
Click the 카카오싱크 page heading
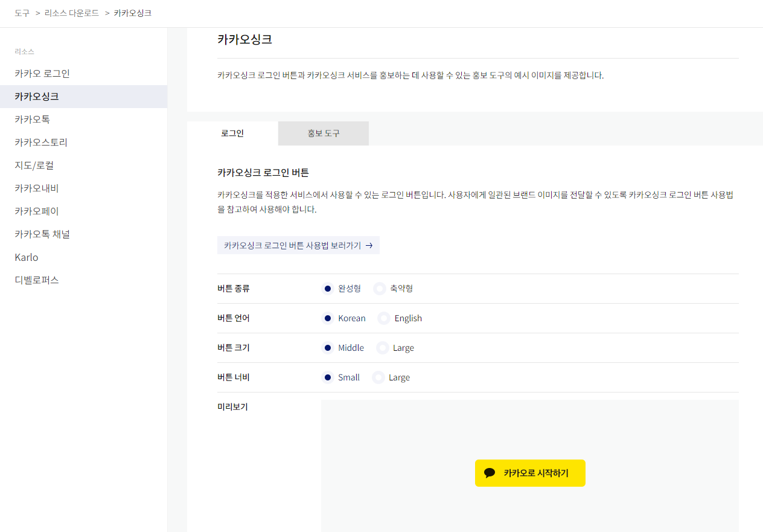click(x=244, y=40)
